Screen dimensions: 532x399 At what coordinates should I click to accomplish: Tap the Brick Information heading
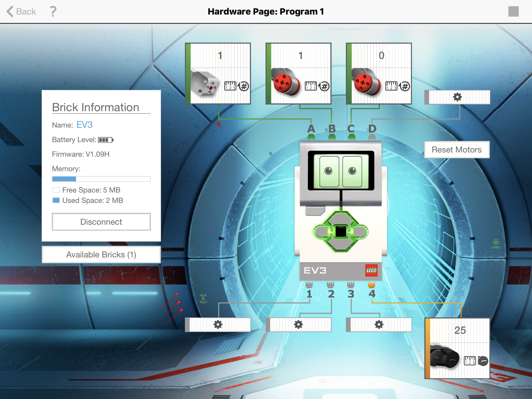96,107
